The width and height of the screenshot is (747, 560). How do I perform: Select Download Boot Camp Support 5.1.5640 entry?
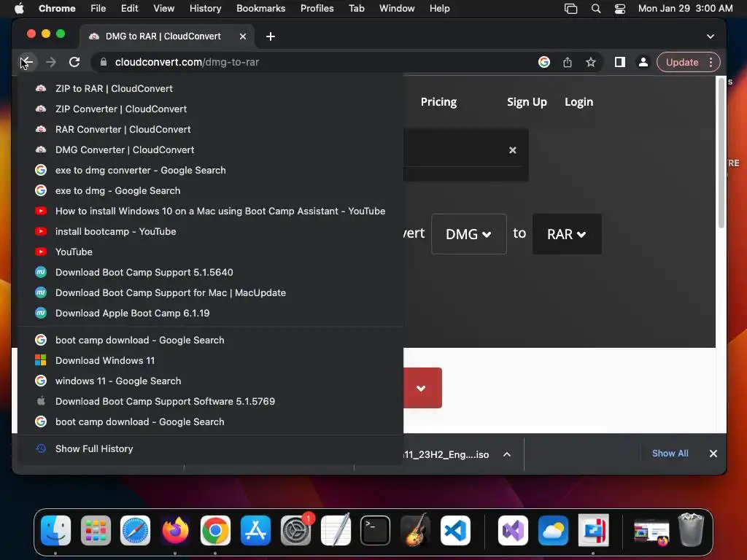point(210,273)
